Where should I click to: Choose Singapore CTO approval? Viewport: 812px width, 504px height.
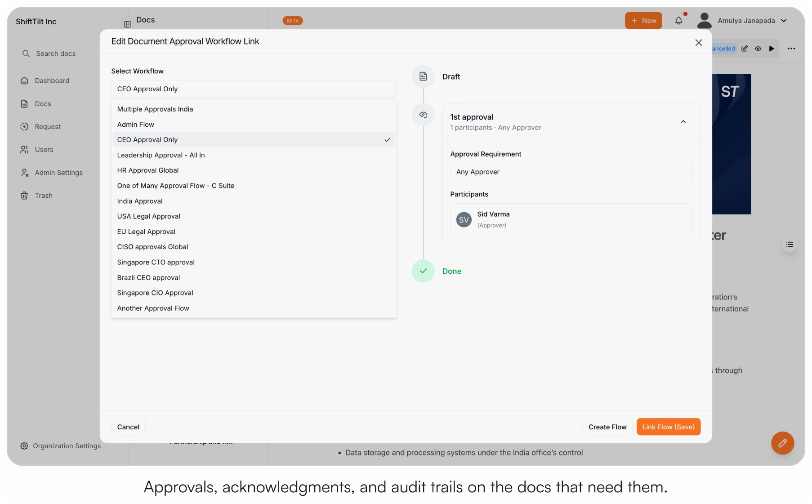[254, 262]
